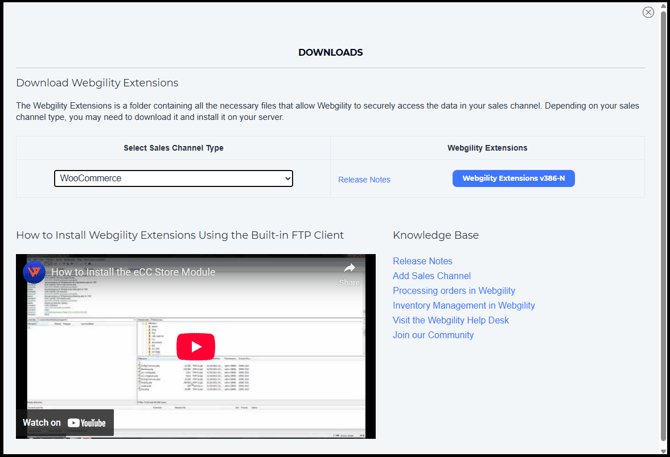Click the dialog's vertical scrollbar on the right
The image size is (670, 457).
tap(663, 230)
